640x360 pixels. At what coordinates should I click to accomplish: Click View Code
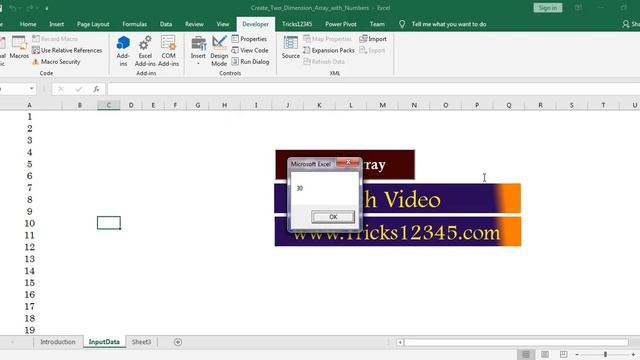250,50
